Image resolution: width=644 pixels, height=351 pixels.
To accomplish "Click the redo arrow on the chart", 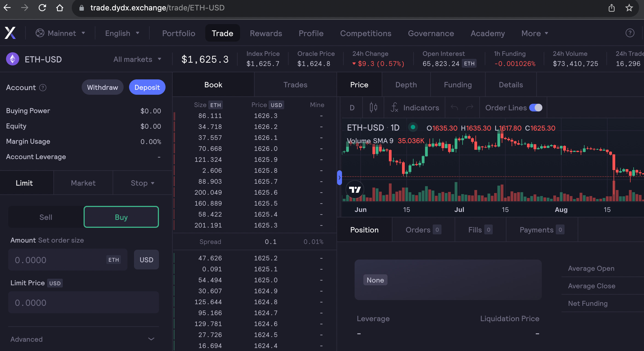I will (x=470, y=108).
